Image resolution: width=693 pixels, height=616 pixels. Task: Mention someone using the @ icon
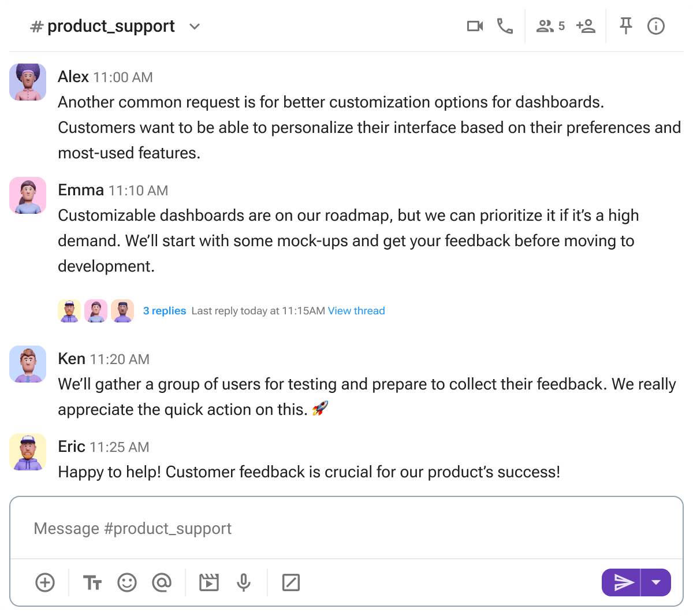pos(162,582)
